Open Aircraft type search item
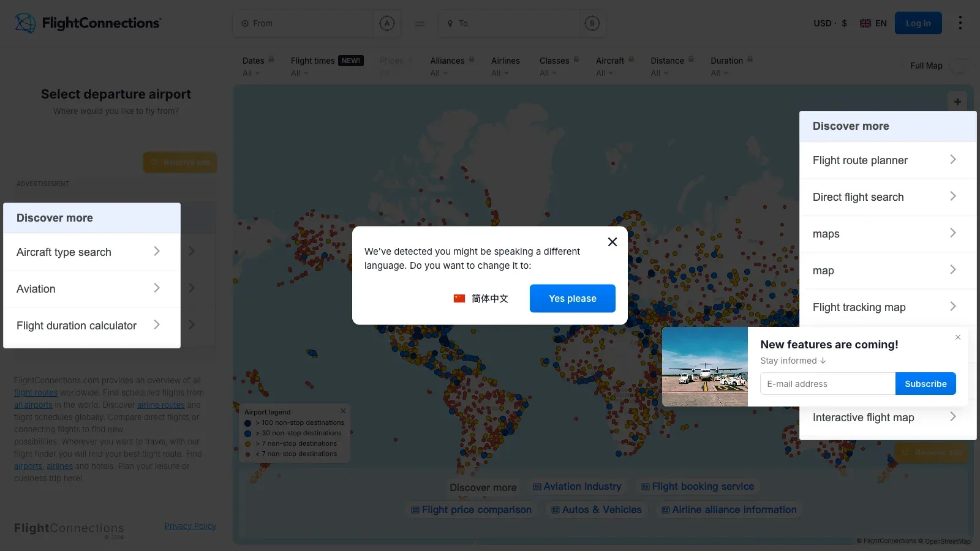Image resolution: width=980 pixels, height=551 pixels. pos(92,252)
